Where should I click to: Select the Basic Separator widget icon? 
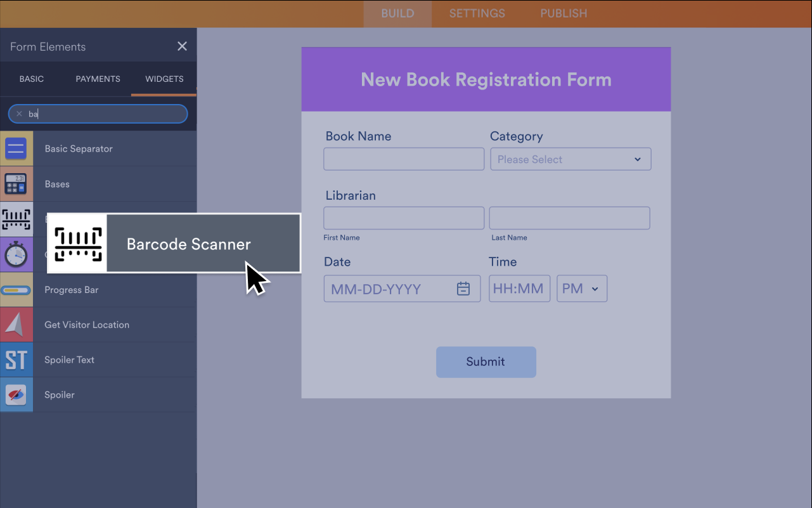[x=16, y=148]
